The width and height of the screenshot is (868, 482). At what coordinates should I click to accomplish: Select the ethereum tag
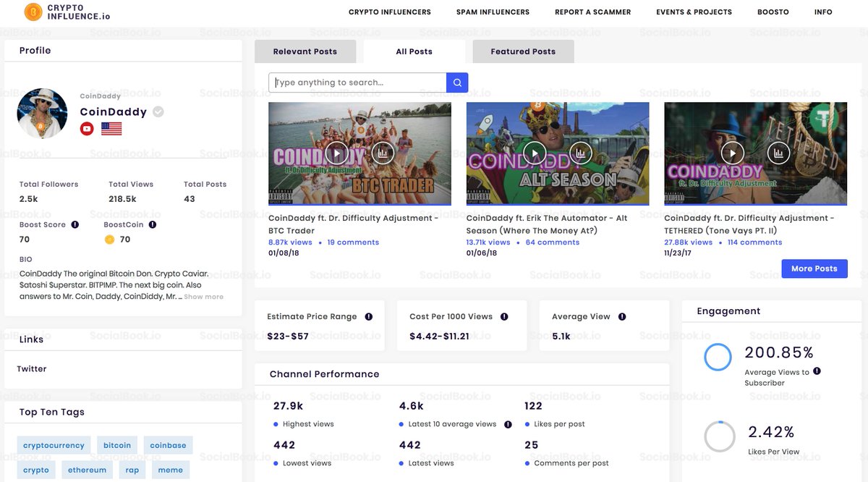[x=87, y=470]
